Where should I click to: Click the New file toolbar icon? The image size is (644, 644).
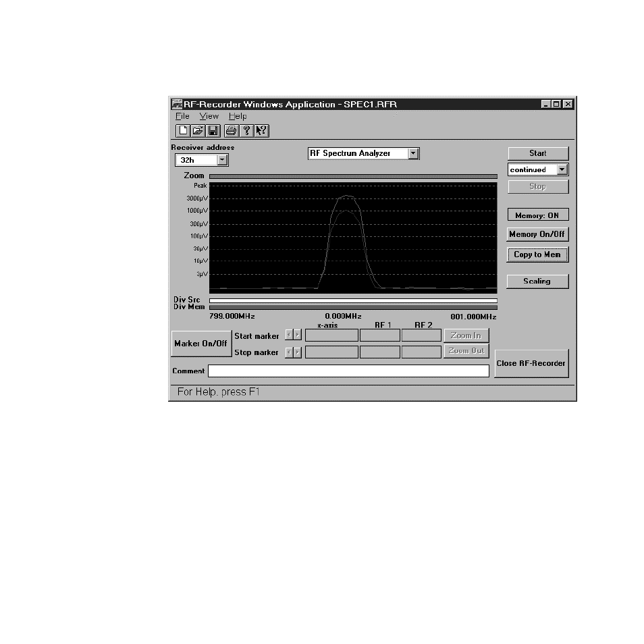point(183,130)
